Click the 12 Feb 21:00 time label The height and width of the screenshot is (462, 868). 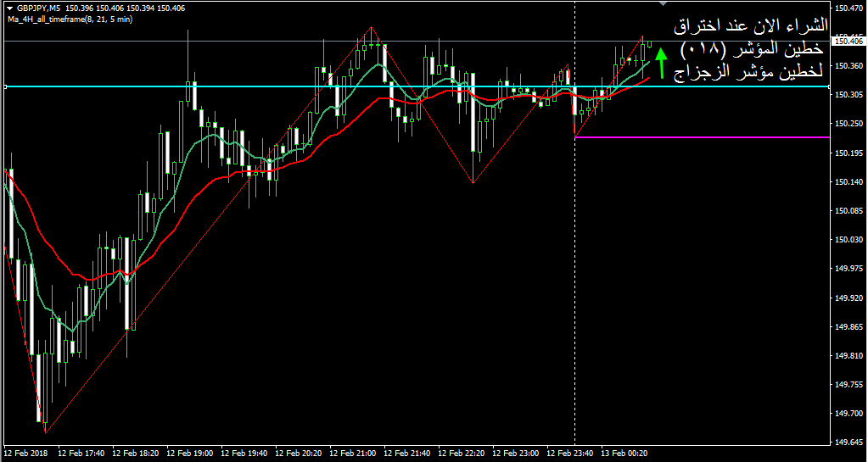[355, 454]
